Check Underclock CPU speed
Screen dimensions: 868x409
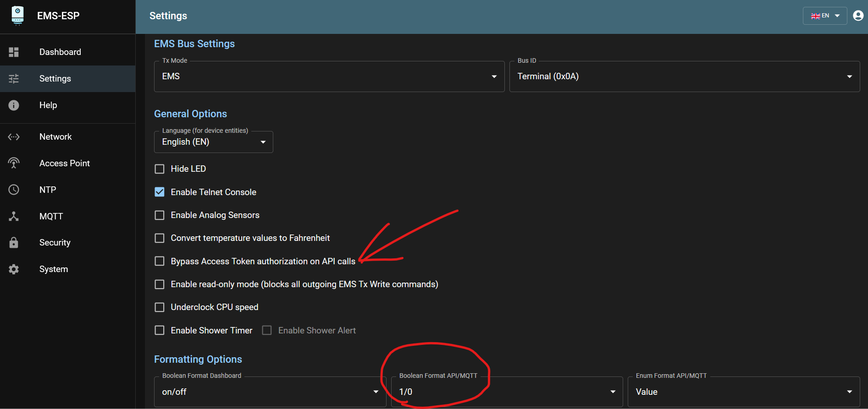coord(160,307)
